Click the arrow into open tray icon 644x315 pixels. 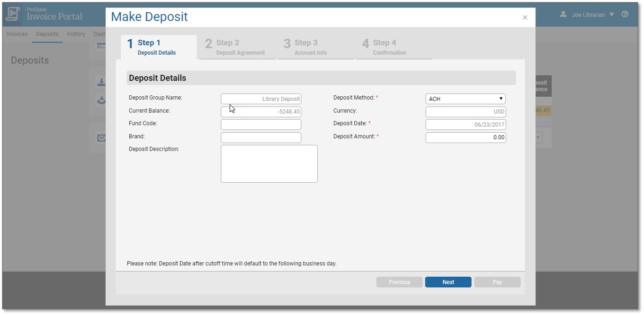101,100
